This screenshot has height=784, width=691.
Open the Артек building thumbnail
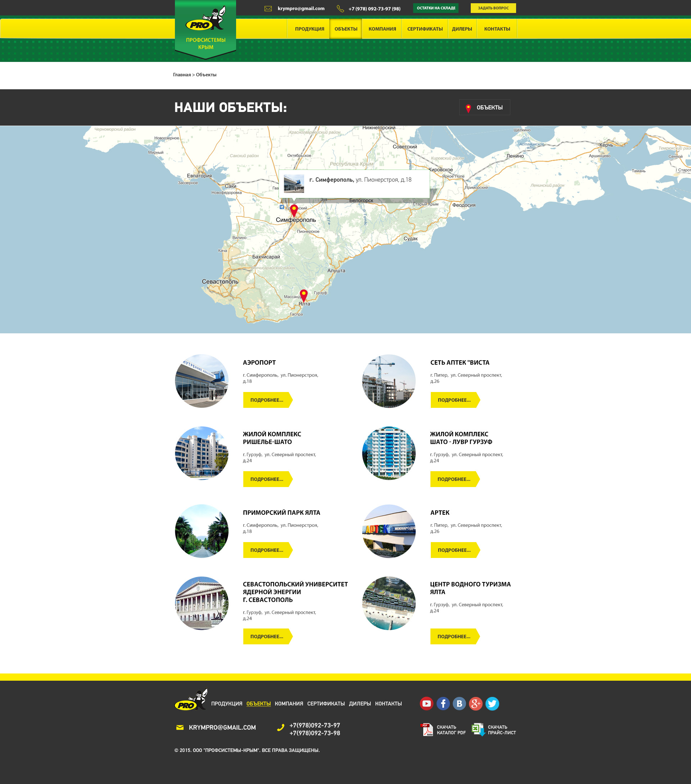coord(388,531)
